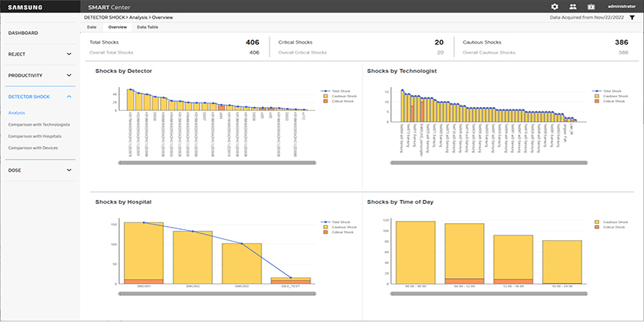Expand the Reject sidebar section

click(x=68, y=54)
